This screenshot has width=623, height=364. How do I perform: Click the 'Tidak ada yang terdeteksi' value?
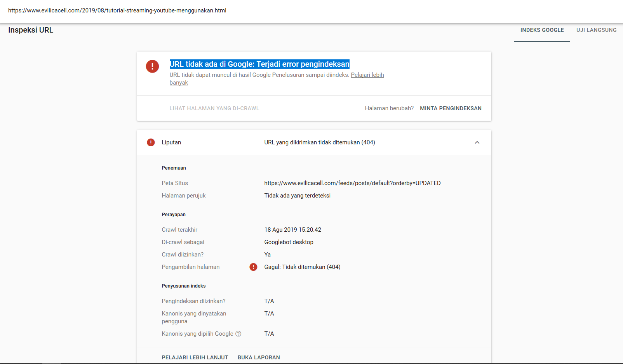pyautogui.click(x=297, y=196)
